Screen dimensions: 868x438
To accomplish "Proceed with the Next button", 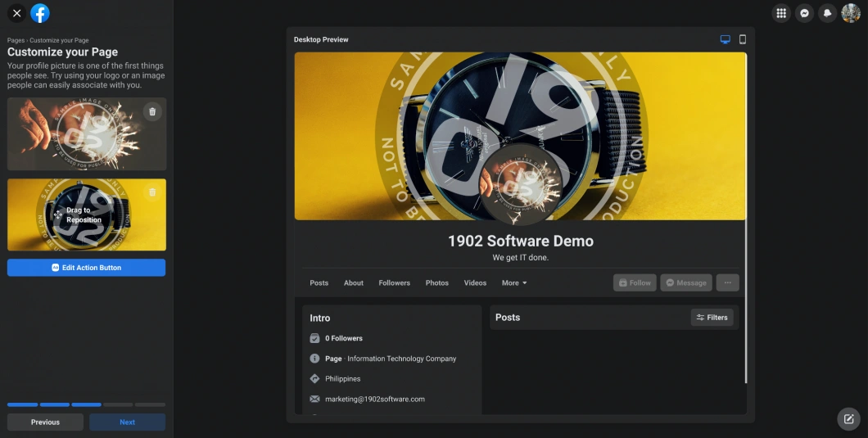I will (x=127, y=422).
